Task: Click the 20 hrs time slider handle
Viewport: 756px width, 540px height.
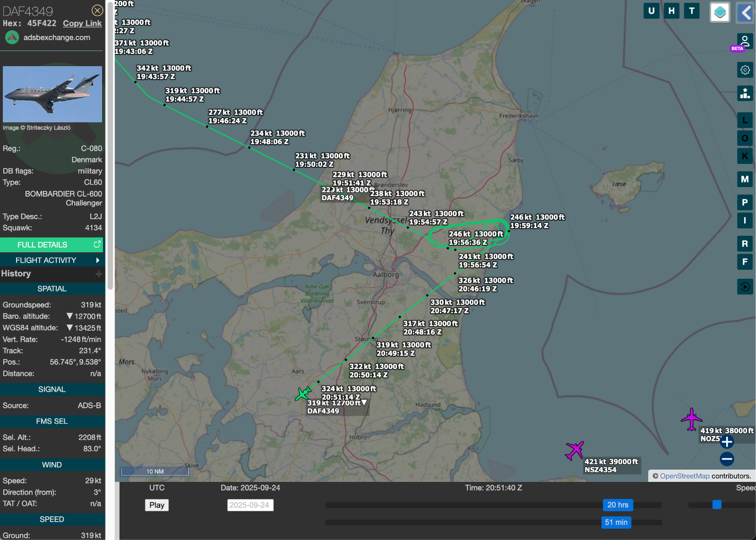Action: (x=617, y=505)
